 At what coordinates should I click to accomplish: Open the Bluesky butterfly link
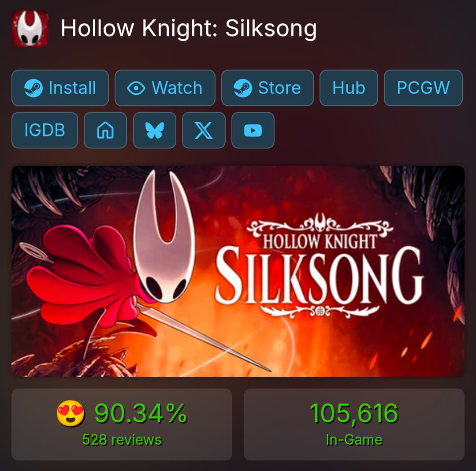[155, 130]
